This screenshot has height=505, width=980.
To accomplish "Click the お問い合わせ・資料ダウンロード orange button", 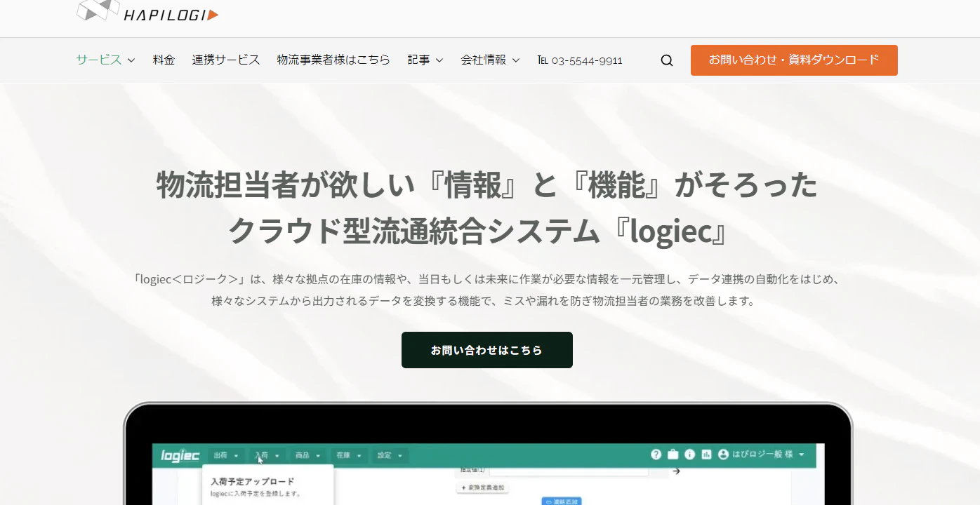I will [794, 60].
